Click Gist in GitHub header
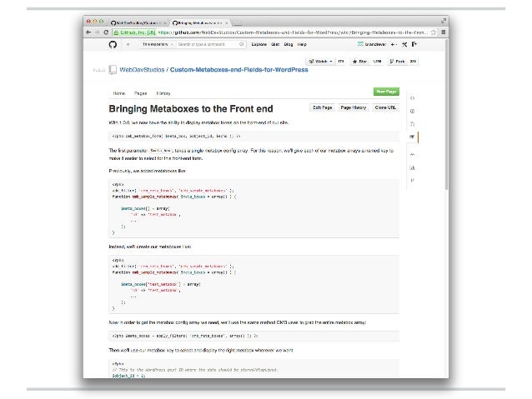This screenshot has height=399, width=532. [275, 44]
